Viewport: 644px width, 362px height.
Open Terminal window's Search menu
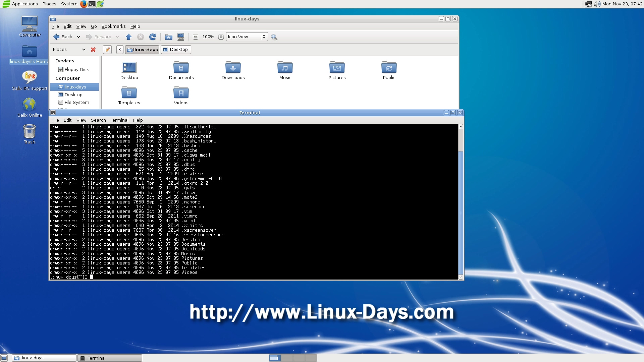[x=98, y=120]
